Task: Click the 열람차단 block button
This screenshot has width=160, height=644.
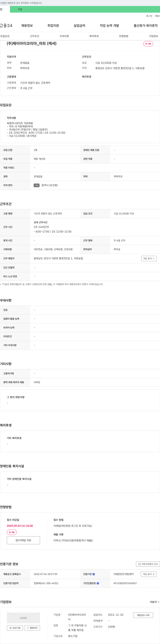Action: [32, 628]
